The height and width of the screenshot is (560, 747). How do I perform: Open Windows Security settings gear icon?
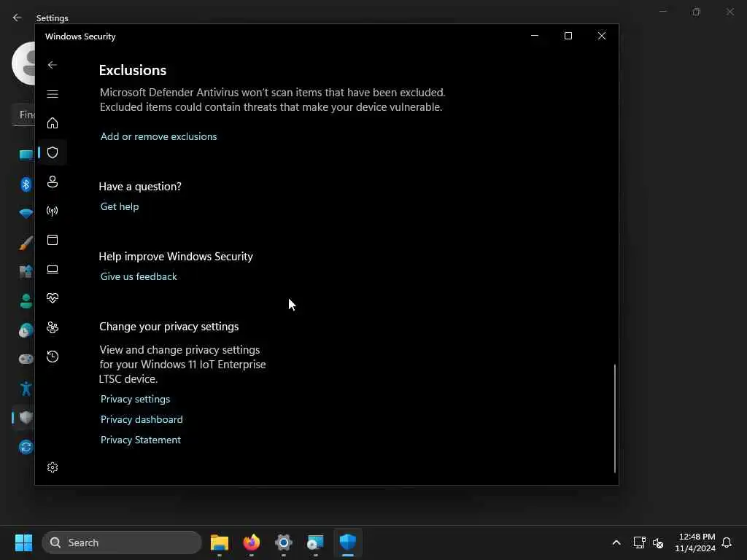coord(53,467)
